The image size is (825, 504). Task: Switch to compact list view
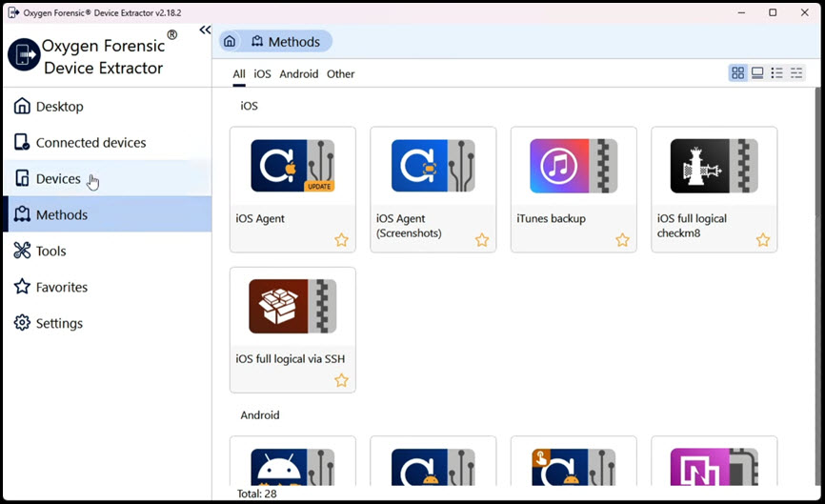pyautogui.click(x=796, y=73)
